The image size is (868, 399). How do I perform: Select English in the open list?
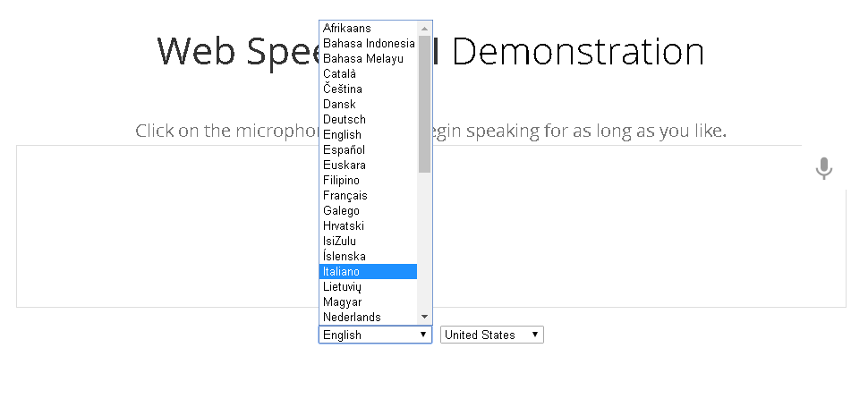pos(368,134)
